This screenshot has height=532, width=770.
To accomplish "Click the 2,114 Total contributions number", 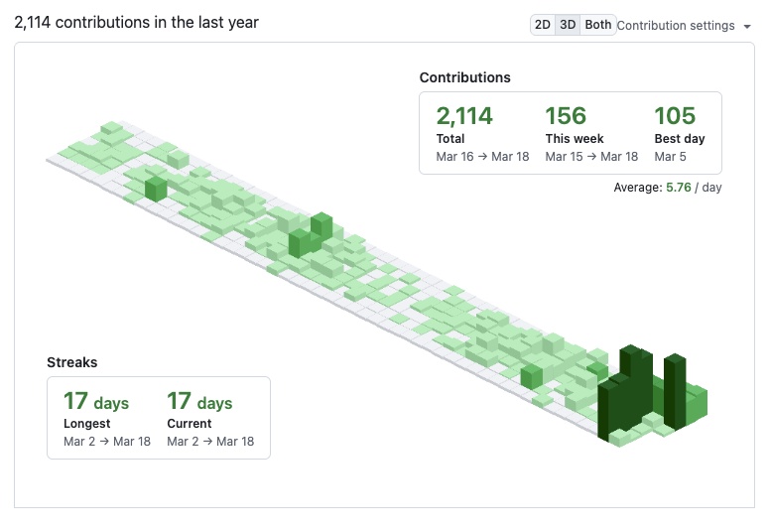I will tap(464, 116).
